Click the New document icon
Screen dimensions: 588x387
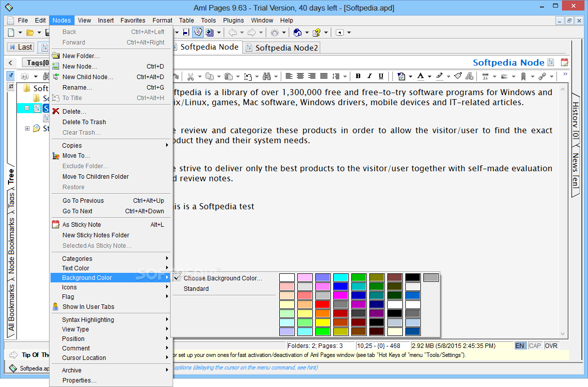pyautogui.click(x=11, y=33)
